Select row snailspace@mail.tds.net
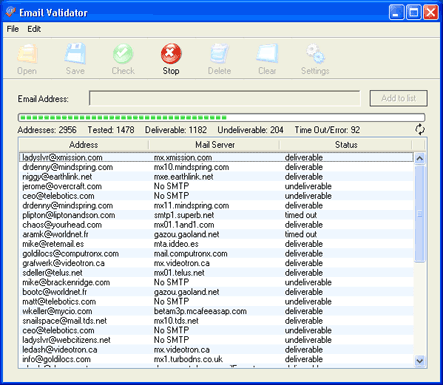 216,321
